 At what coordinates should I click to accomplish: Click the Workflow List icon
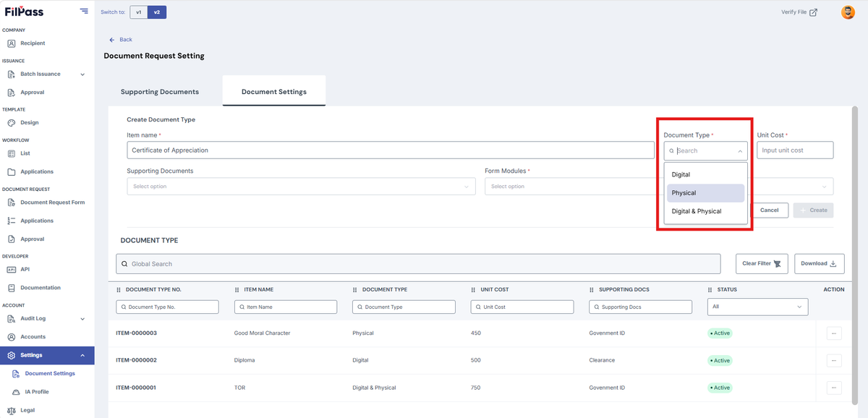(x=12, y=153)
